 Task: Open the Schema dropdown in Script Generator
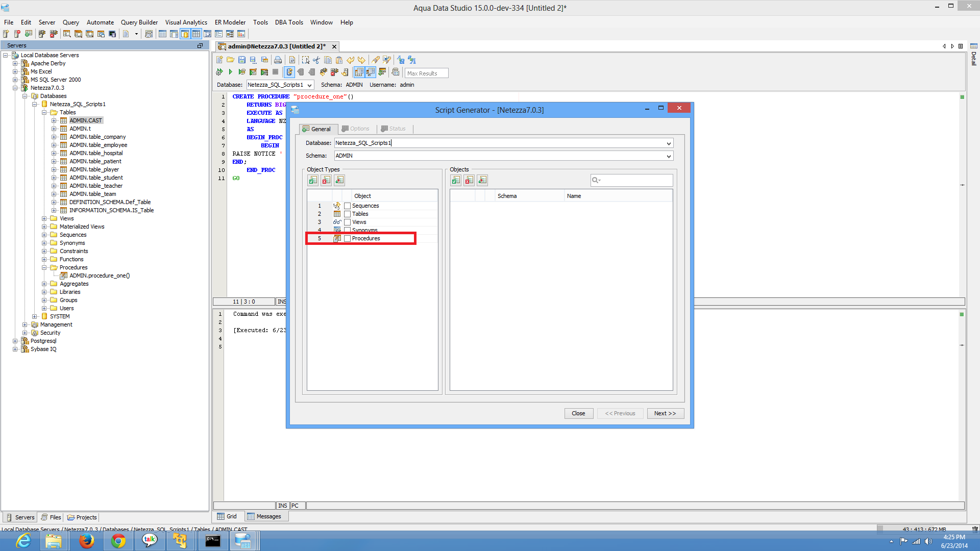click(668, 156)
